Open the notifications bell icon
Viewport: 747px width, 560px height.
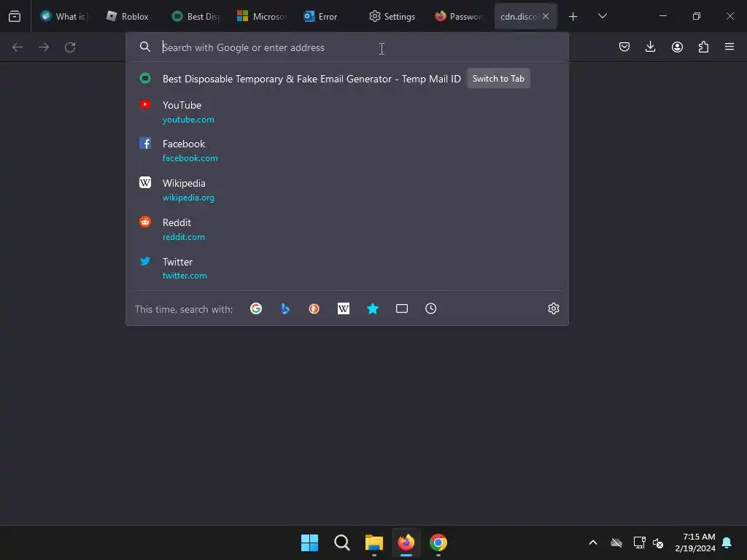727,542
